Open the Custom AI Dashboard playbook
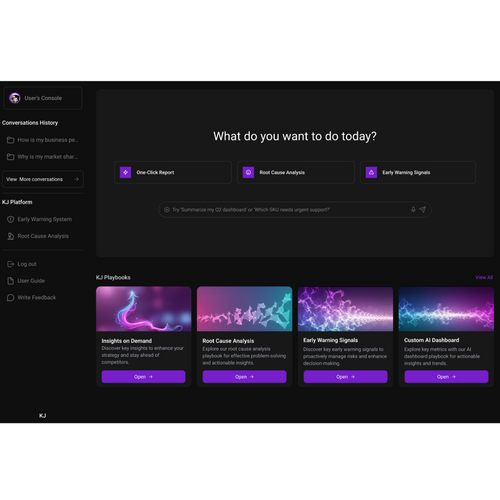The width and height of the screenshot is (500, 500). [446, 377]
